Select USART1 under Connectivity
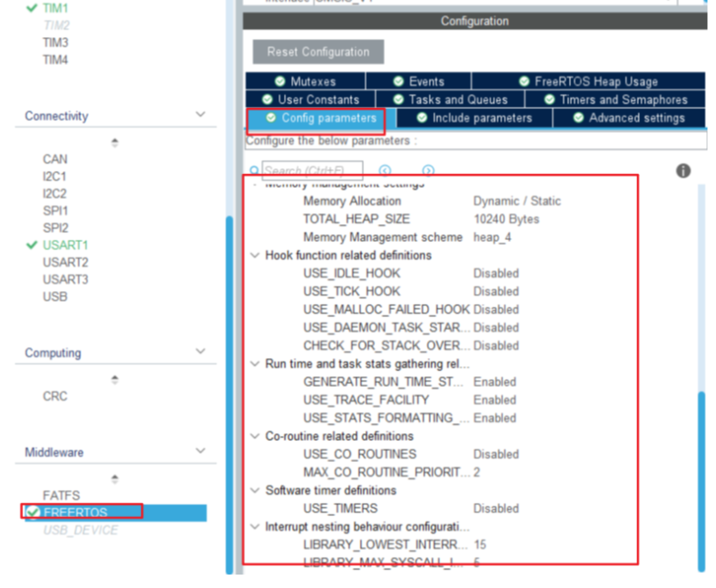Image resolution: width=716 pixels, height=588 pixels. click(65, 245)
